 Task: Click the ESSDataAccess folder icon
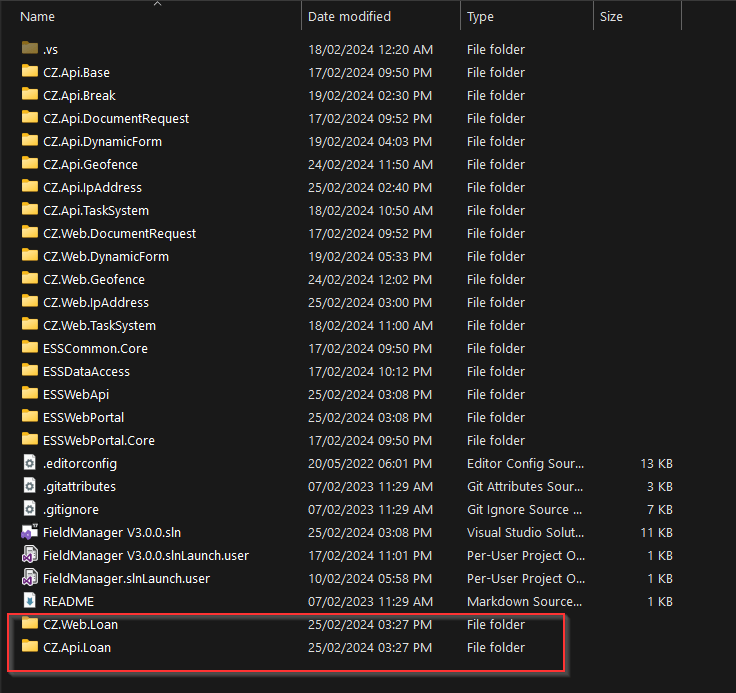tap(30, 370)
